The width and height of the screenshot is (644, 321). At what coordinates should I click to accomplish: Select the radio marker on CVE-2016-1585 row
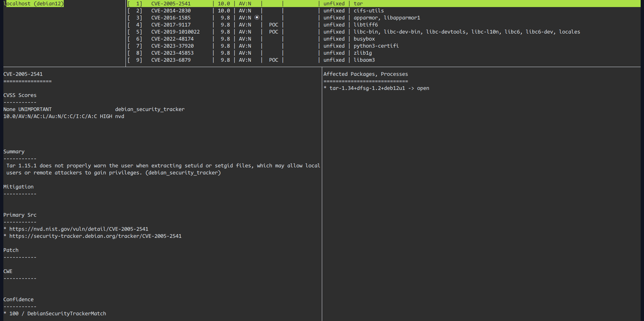coord(257,17)
